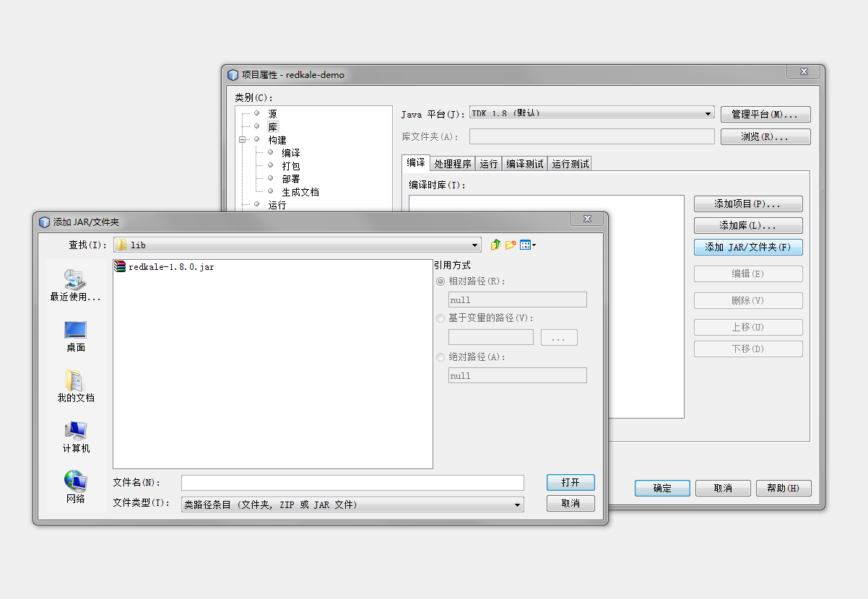The width and height of the screenshot is (868, 599).
Task: Click the 文件名 input field
Action: 352,482
